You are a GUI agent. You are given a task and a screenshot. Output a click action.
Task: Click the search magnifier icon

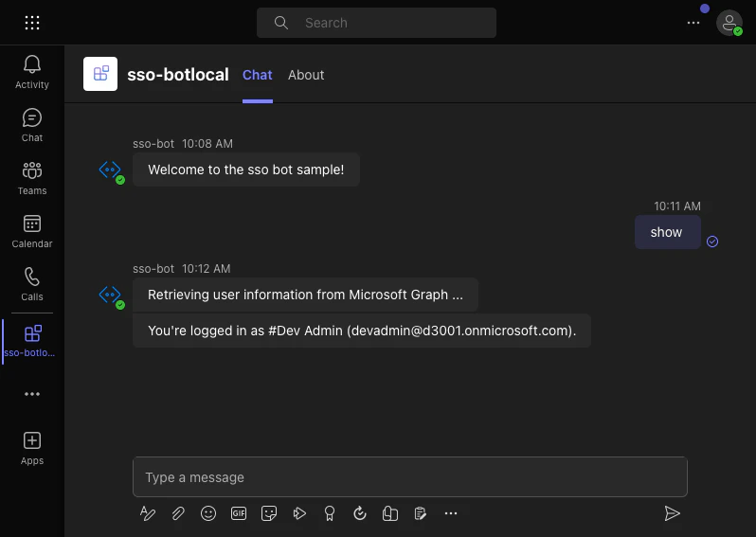(x=281, y=23)
